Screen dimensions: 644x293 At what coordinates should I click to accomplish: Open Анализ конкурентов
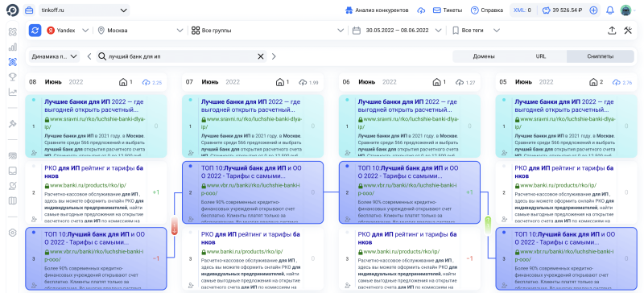click(377, 10)
